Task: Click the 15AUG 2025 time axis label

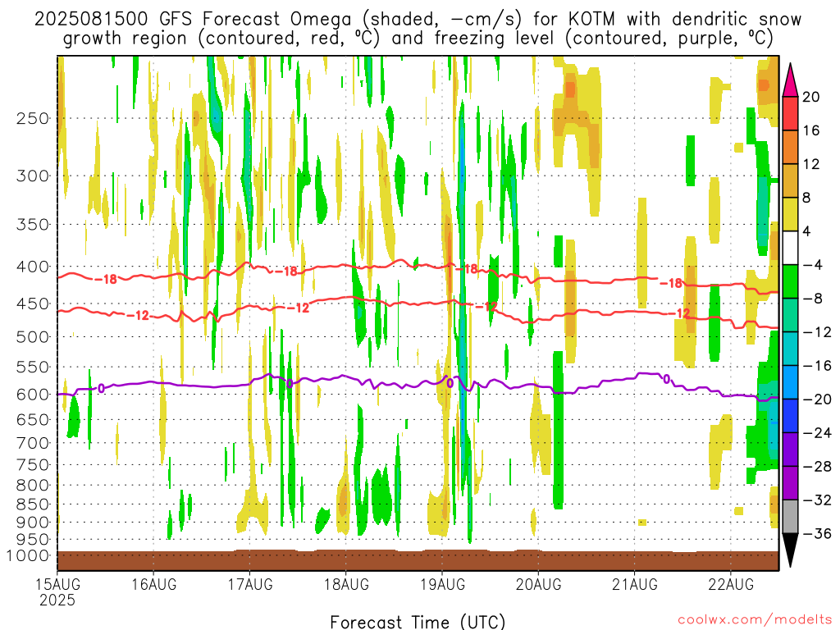Action: 57,592
